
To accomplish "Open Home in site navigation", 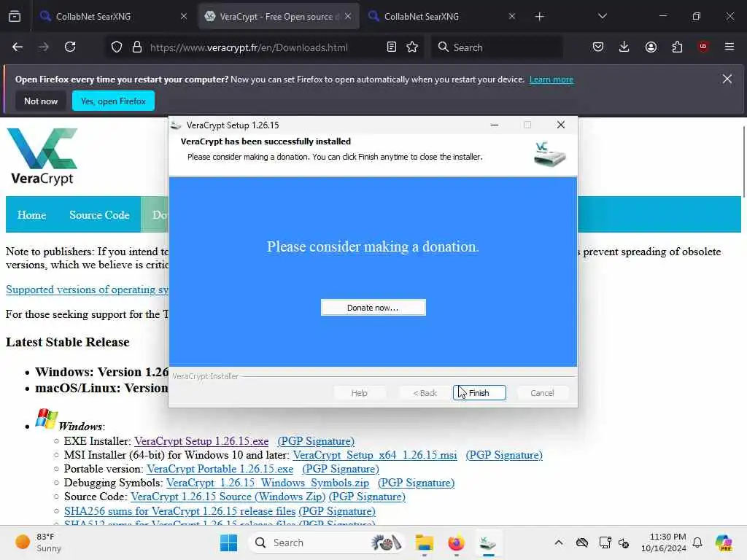I will pos(32,215).
